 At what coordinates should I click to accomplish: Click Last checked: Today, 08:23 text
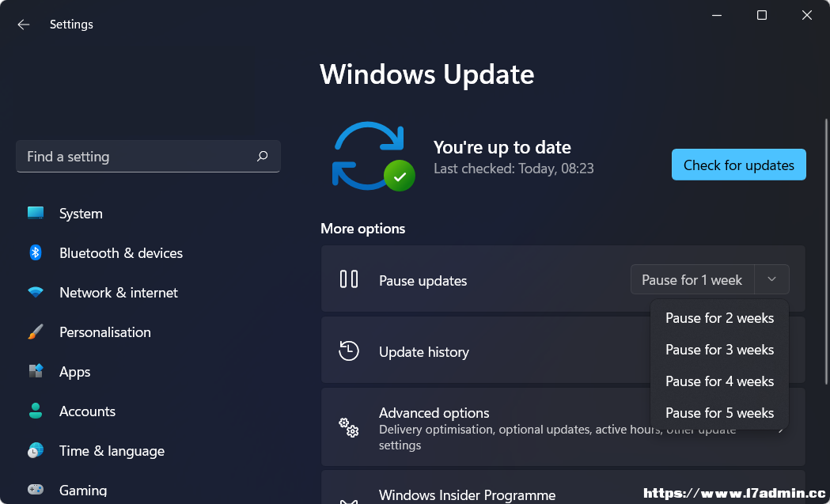pos(514,169)
